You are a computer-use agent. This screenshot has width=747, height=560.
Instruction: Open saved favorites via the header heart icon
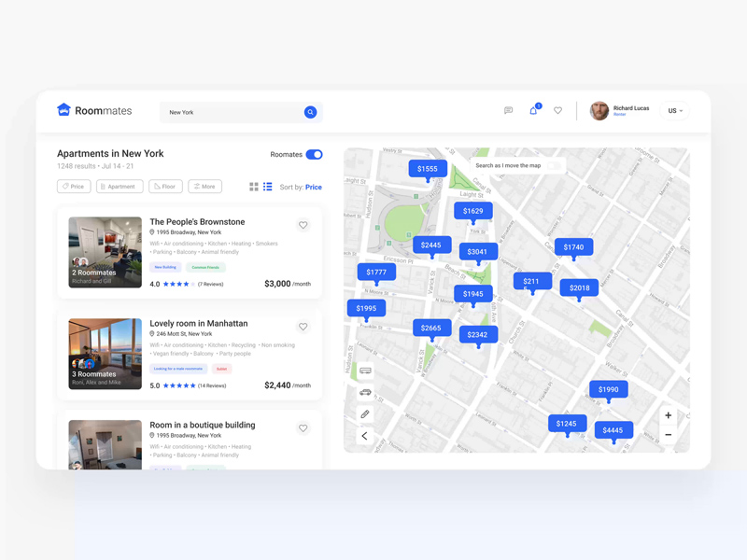(557, 110)
